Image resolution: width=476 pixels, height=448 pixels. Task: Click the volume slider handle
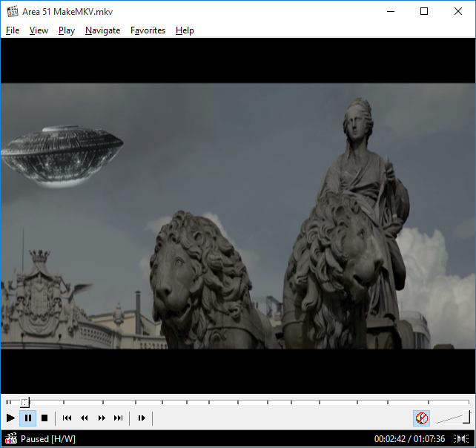(x=466, y=416)
